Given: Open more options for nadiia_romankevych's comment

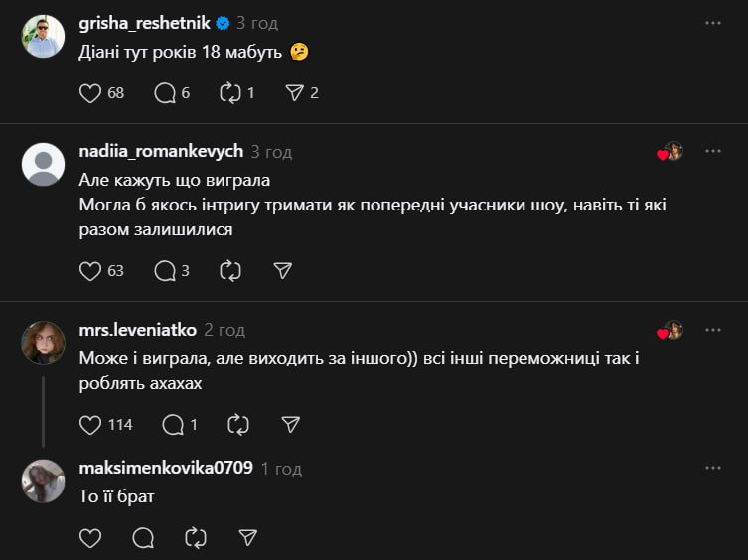Looking at the screenshot, I should [x=712, y=151].
